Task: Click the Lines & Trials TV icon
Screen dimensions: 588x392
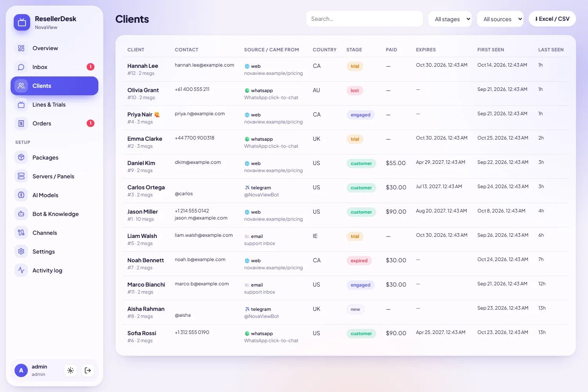Action: [x=21, y=105]
